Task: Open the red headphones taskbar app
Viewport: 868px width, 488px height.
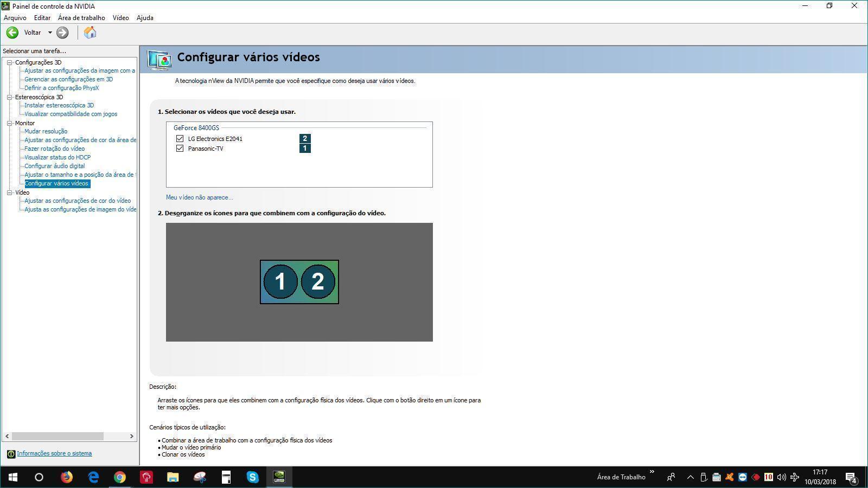Action: tap(146, 477)
